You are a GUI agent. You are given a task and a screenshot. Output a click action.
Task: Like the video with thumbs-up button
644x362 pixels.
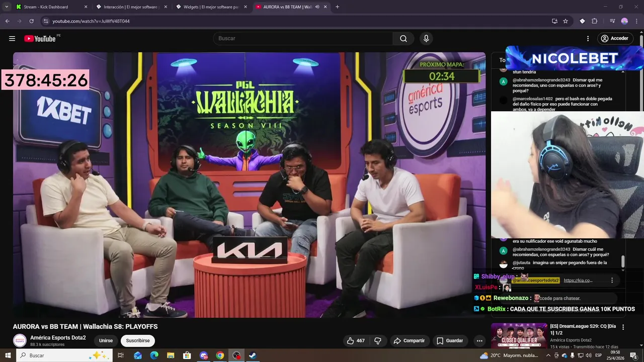click(356, 340)
